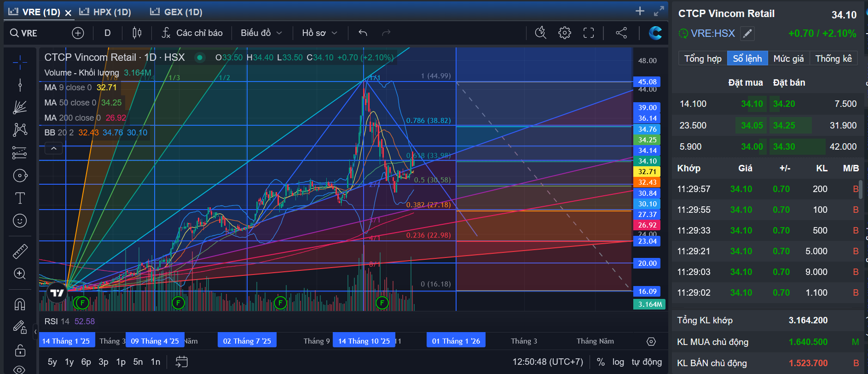
Task: Switch to the GEX (1D) tab
Action: (x=176, y=12)
